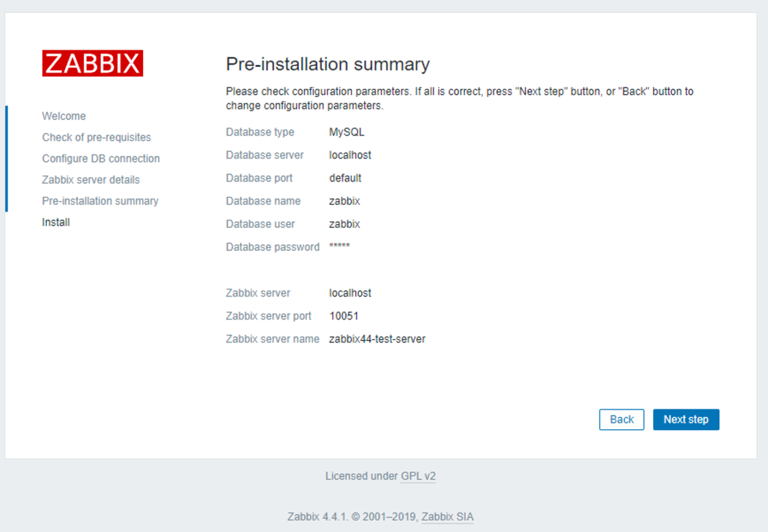Click the ZABBIX logo

tap(92, 63)
